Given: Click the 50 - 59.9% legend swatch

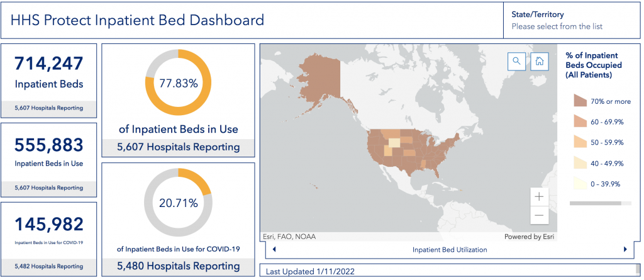Looking at the screenshot, I should [x=579, y=143].
